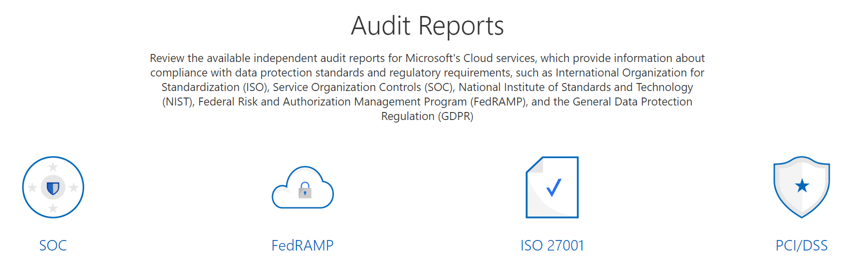Go to the PCI/DSS text link
This screenshot has height=278, width=868.
802,245
